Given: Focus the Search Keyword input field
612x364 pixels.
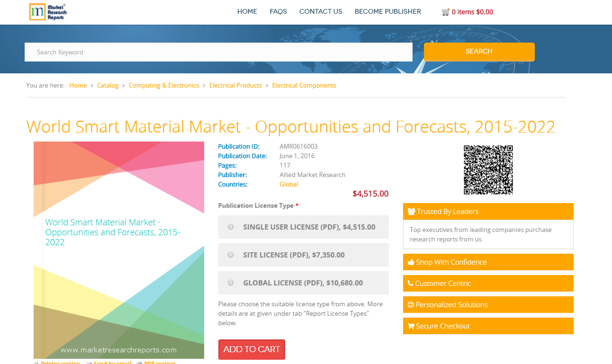Looking at the screenshot, I should (x=218, y=52).
